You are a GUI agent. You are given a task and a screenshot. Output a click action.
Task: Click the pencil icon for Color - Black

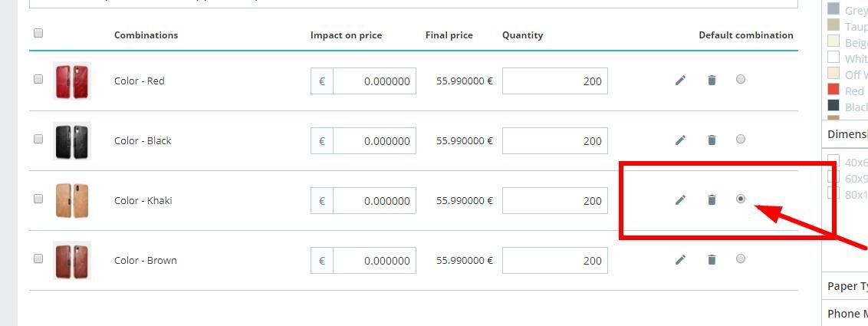680,140
